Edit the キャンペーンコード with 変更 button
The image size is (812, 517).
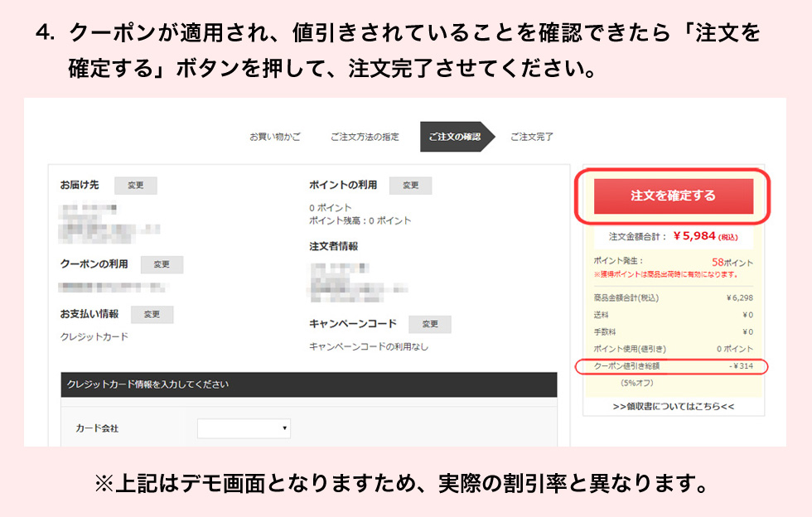click(x=429, y=324)
